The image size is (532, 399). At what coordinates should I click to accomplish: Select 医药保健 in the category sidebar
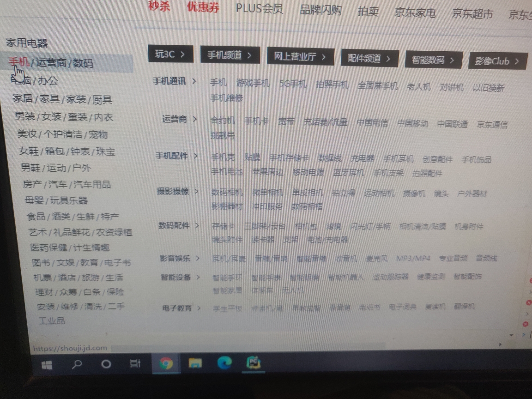(x=48, y=248)
